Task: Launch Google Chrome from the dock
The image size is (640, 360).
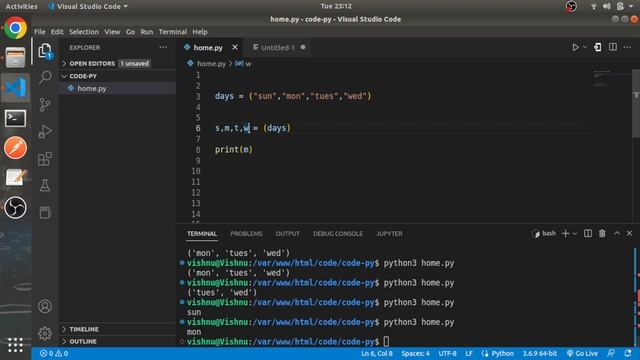Action: click(16, 28)
